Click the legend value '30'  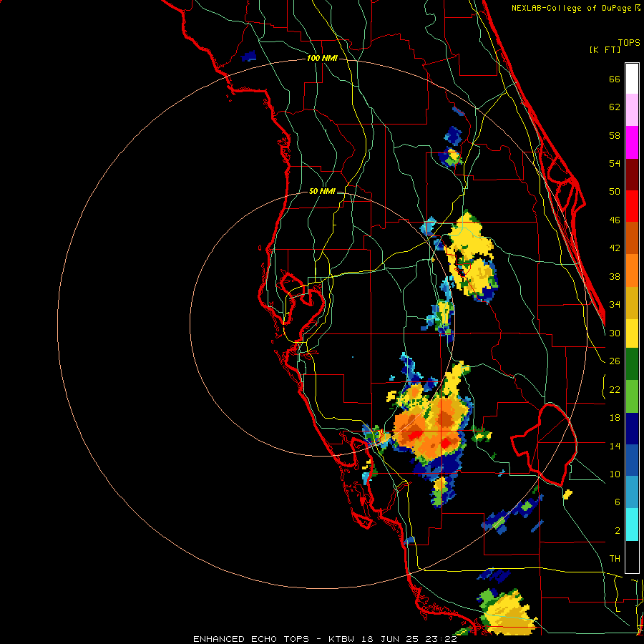tap(615, 333)
